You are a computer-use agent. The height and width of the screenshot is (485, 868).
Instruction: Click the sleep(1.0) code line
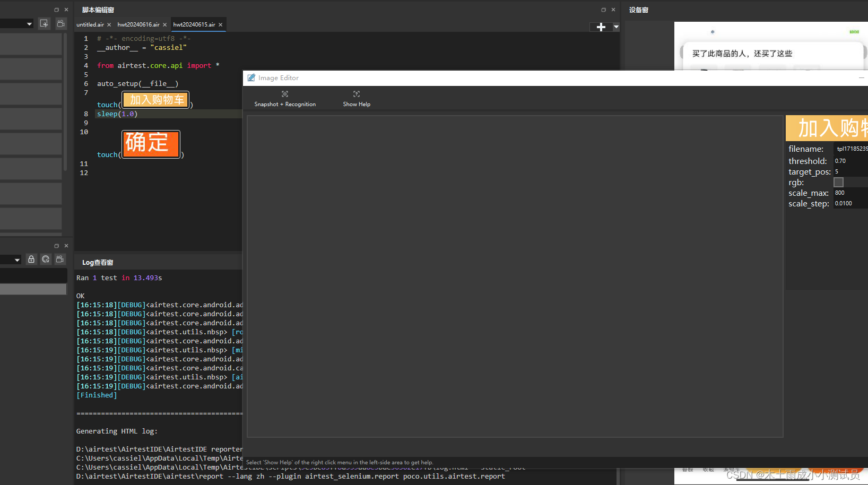coord(117,114)
